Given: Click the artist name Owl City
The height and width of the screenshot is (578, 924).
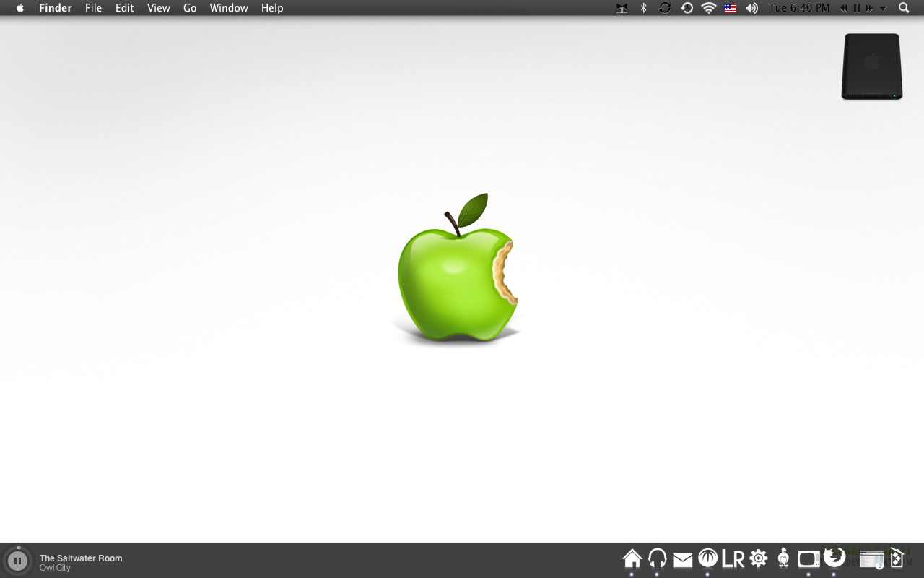Looking at the screenshot, I should pyautogui.click(x=55, y=568).
